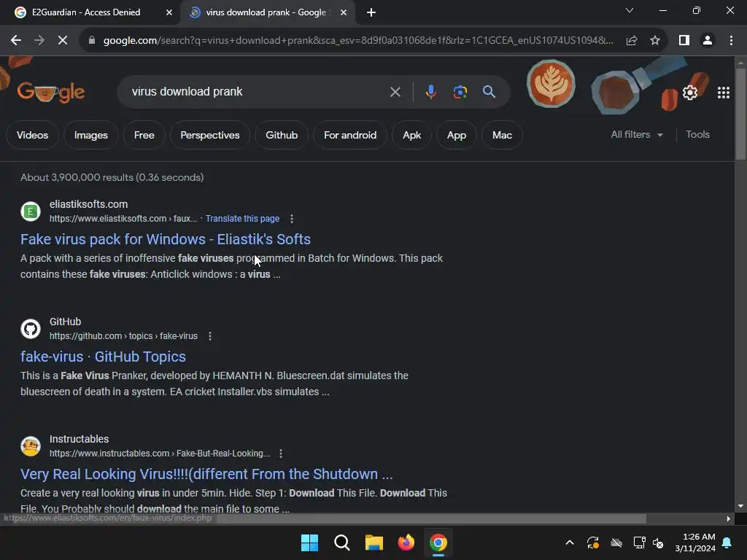
Task: Expand the All filters dropdown
Action: pos(637,135)
